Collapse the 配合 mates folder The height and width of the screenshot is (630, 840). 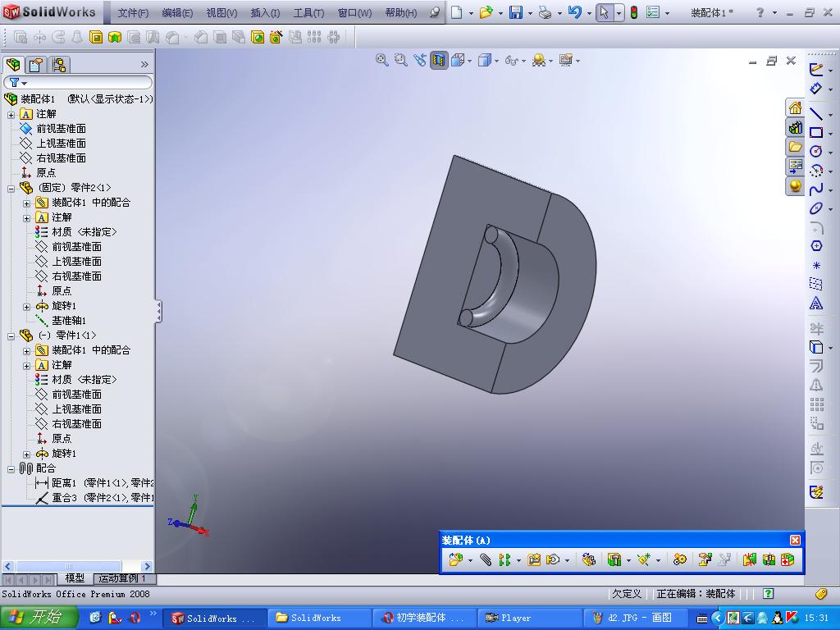pyautogui.click(x=11, y=469)
